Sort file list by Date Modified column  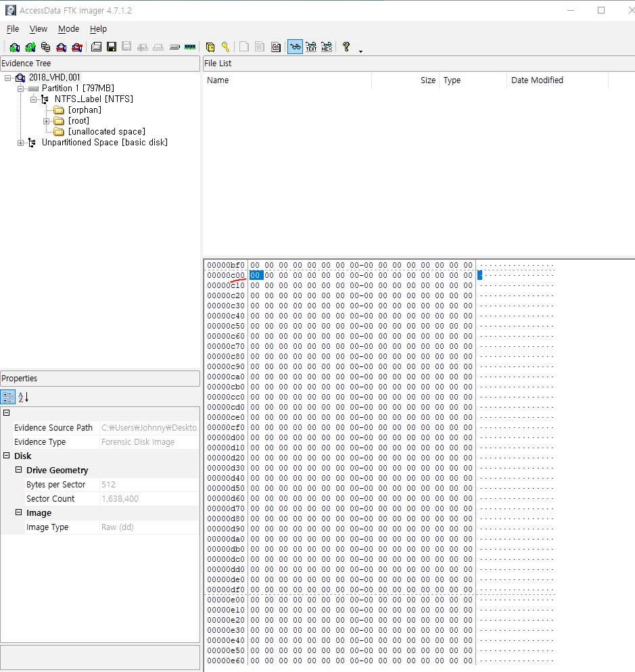point(557,80)
